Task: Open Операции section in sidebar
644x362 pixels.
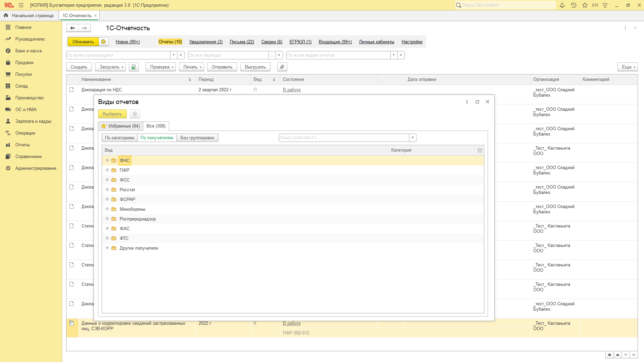Action: pyautogui.click(x=25, y=133)
